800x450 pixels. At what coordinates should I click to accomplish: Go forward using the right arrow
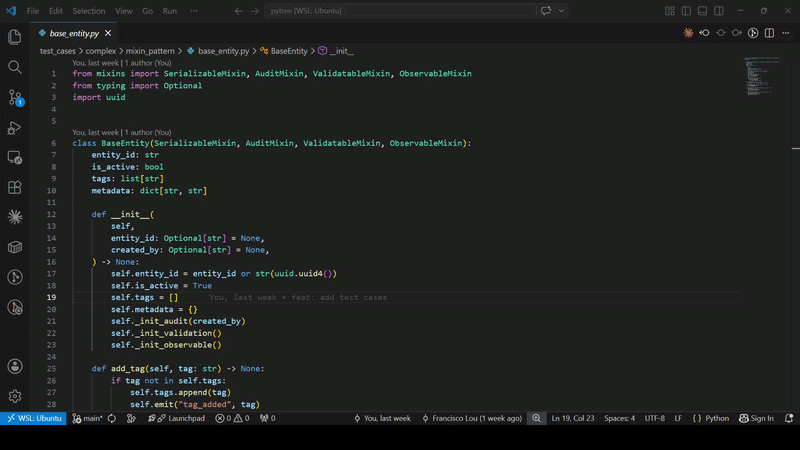point(255,11)
